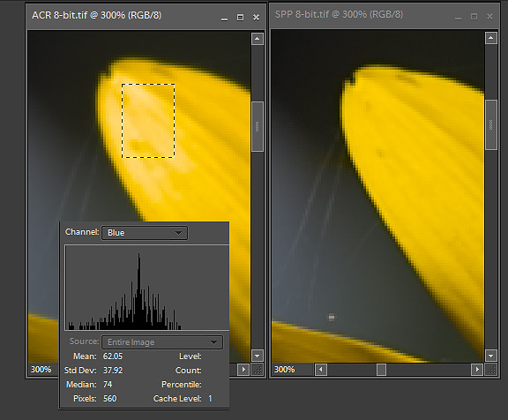Click the scroll up arrow in the SPP window
Image resolution: width=508 pixels, height=420 pixels.
[491, 38]
